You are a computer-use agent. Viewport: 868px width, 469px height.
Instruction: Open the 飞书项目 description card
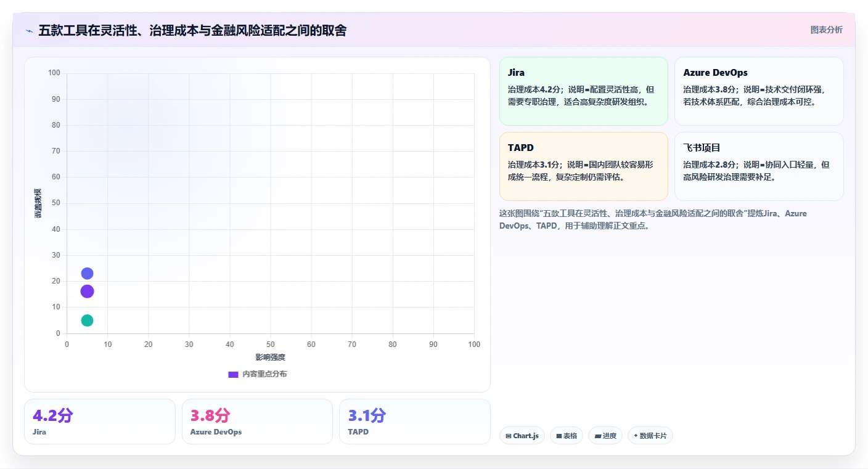pyautogui.click(x=759, y=166)
